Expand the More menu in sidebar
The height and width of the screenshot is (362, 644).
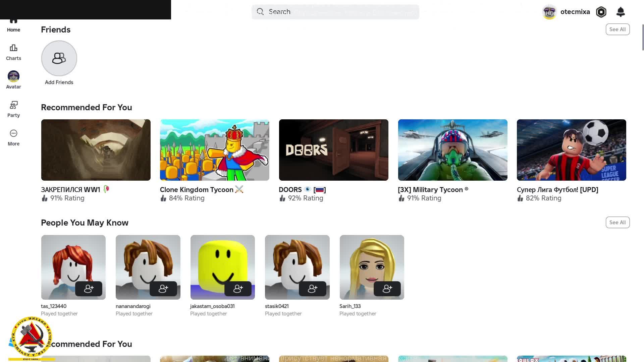[13, 134]
